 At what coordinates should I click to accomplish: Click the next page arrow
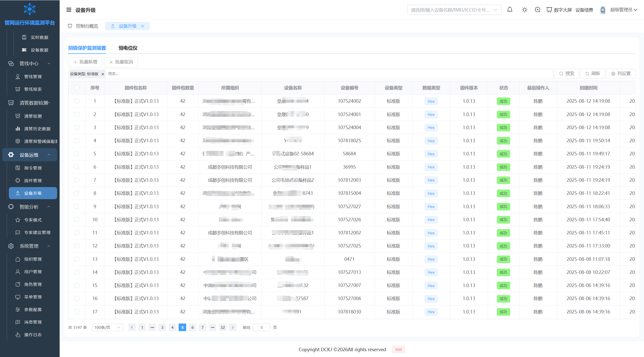click(233, 327)
